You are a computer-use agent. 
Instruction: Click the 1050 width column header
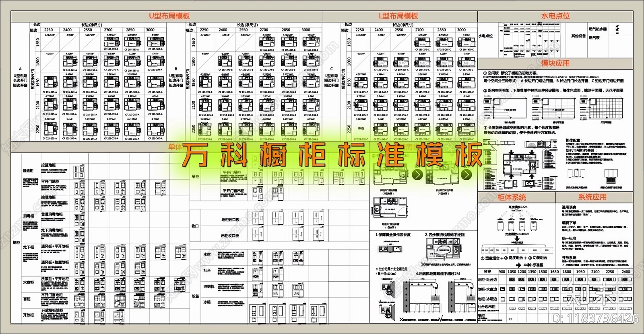512,272
